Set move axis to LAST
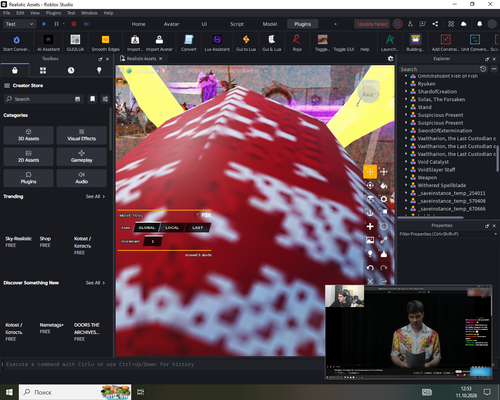Screen dimensions: 500x400 [197, 228]
